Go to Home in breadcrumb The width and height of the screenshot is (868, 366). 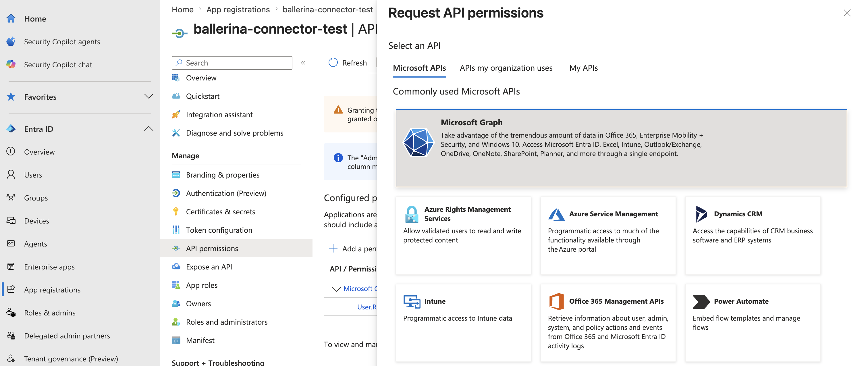coord(183,9)
